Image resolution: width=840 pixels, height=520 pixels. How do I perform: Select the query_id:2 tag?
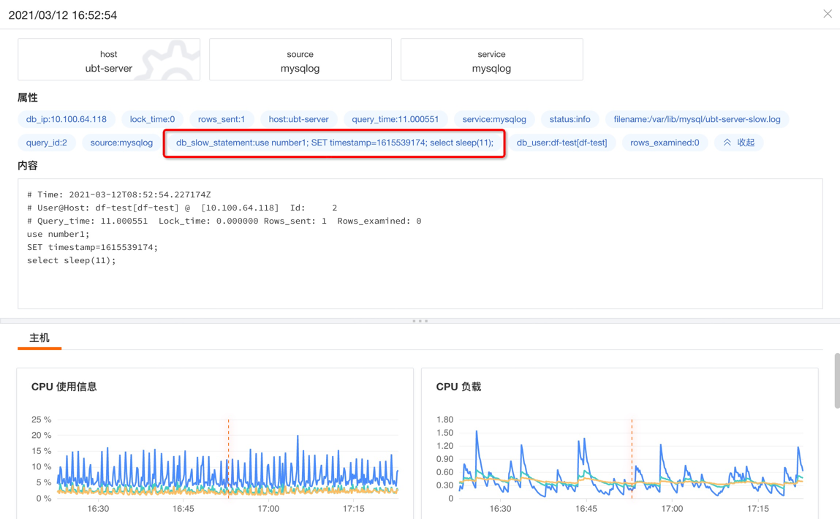tap(47, 142)
